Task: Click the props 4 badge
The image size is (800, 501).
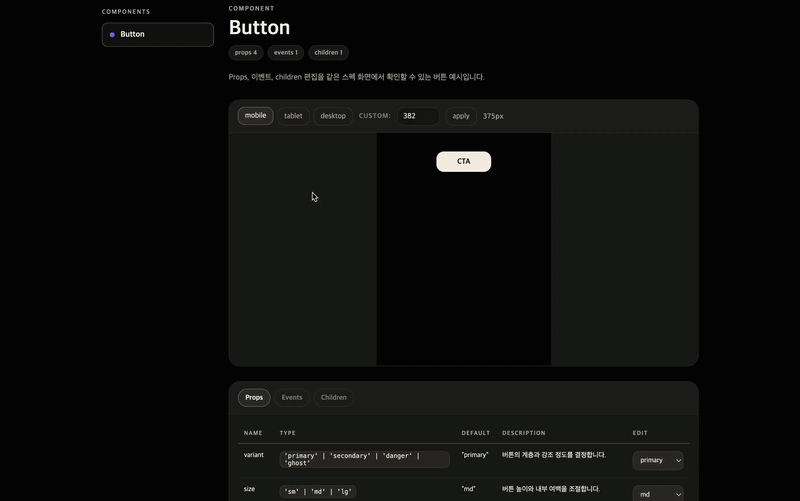Action: pos(246,53)
